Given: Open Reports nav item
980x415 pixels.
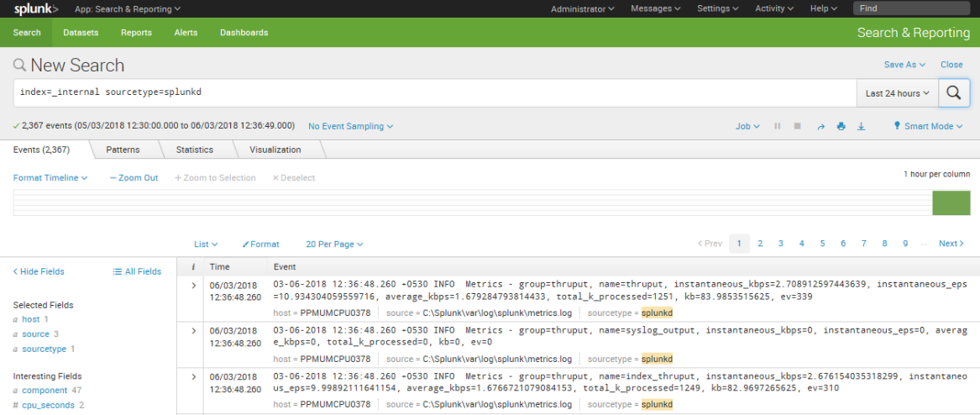Looking at the screenshot, I should 136,33.
